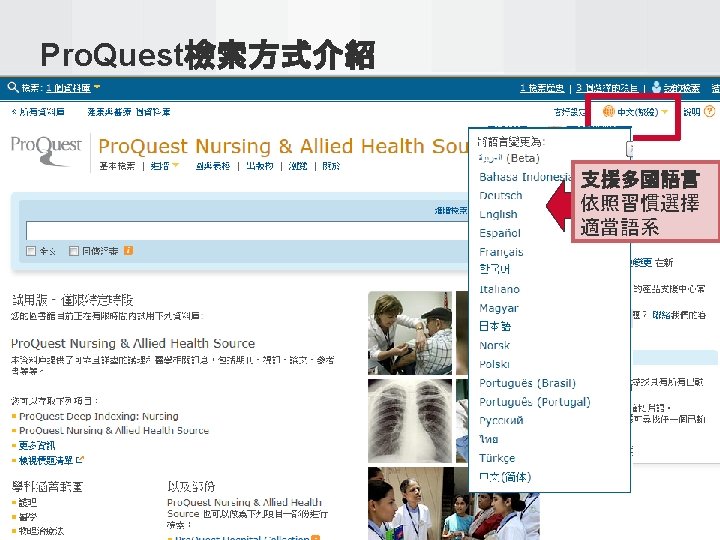The width and height of the screenshot is (720, 540).
Task: Open the preferences link near language selector
Action: (569, 112)
